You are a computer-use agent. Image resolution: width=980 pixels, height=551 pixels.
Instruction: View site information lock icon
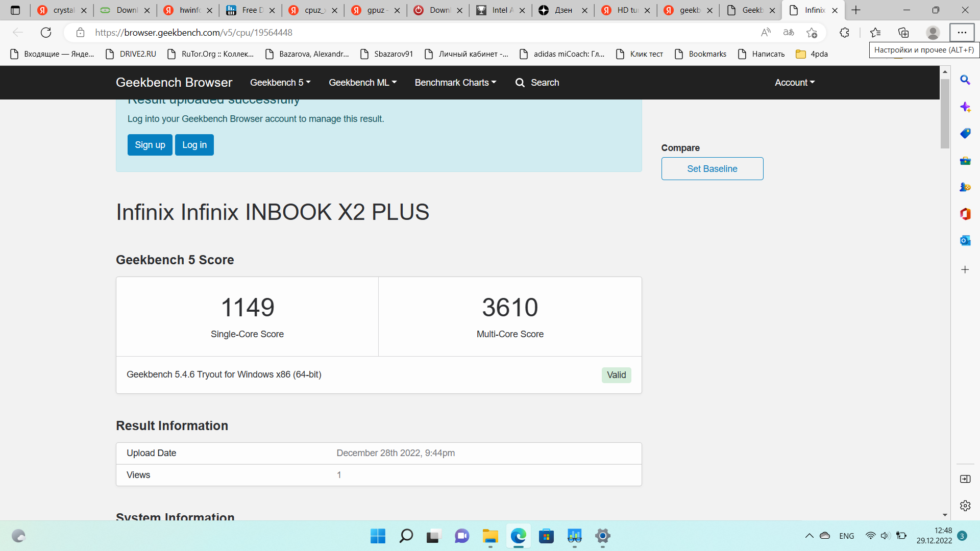pyautogui.click(x=80, y=33)
